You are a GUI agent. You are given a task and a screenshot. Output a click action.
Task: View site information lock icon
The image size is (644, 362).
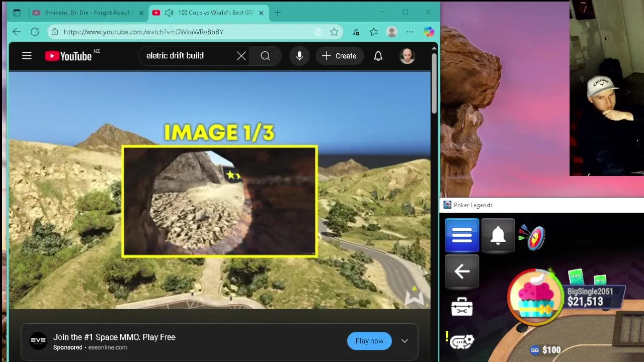[54, 32]
